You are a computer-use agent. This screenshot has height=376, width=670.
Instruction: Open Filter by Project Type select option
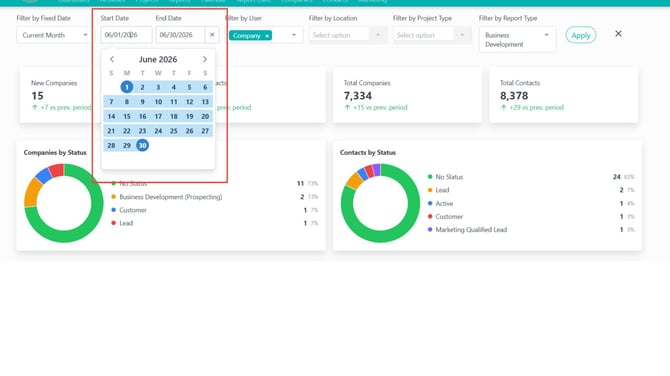pos(431,35)
